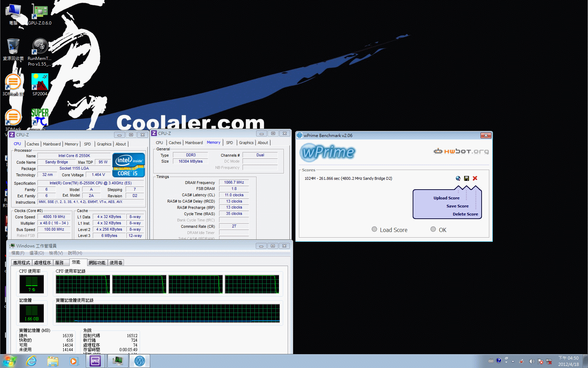Open the Task Manager 說明(H) menu

[x=75, y=253]
